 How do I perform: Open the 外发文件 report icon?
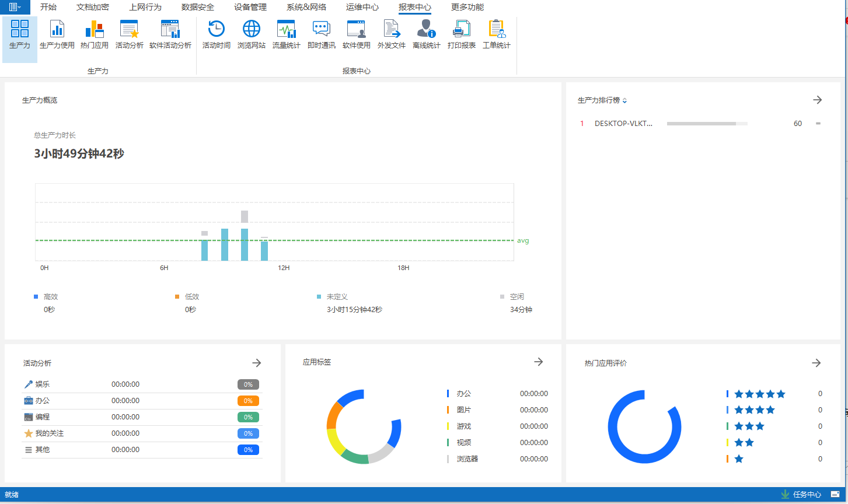tap(391, 34)
